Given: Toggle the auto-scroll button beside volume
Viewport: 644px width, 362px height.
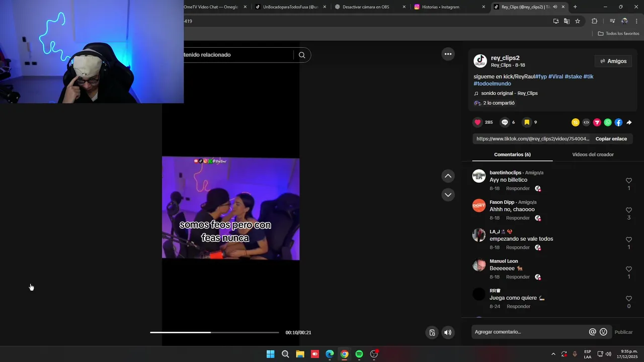Looking at the screenshot, I should pos(432,332).
